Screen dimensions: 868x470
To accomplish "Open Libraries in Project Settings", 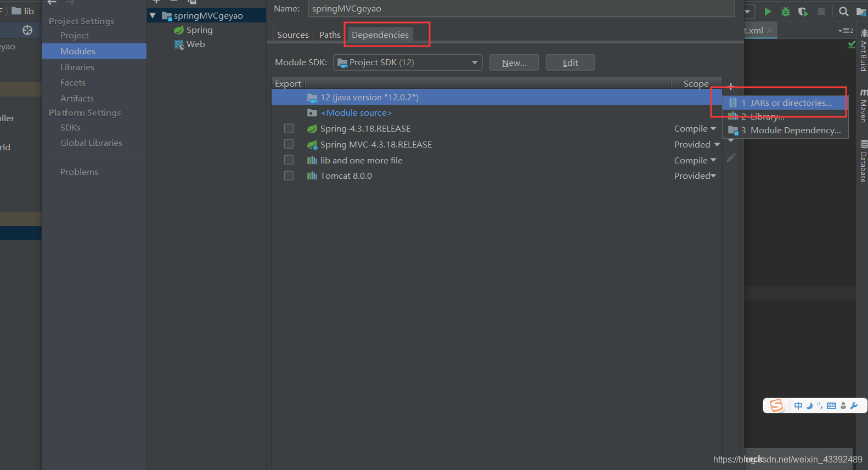I will tap(77, 67).
